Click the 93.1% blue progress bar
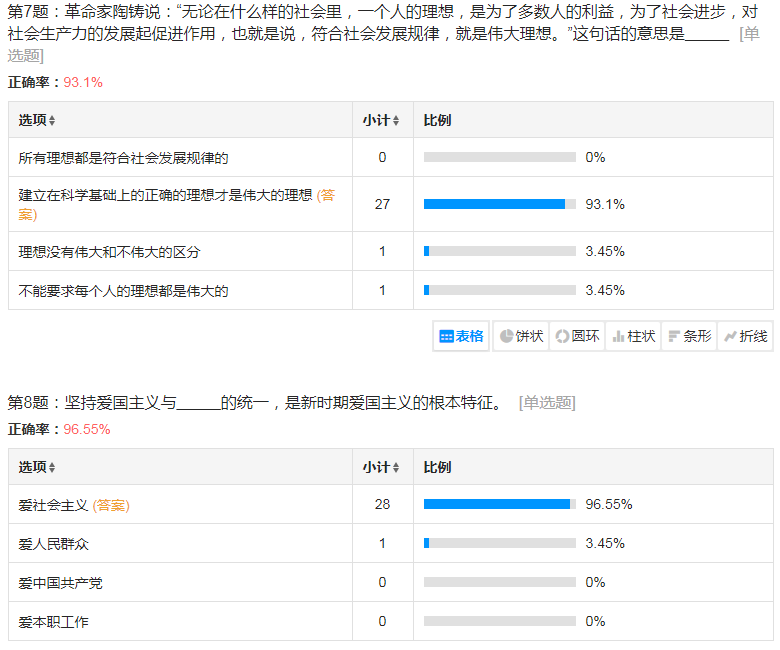Viewport: 780px width, 650px height. coord(494,204)
